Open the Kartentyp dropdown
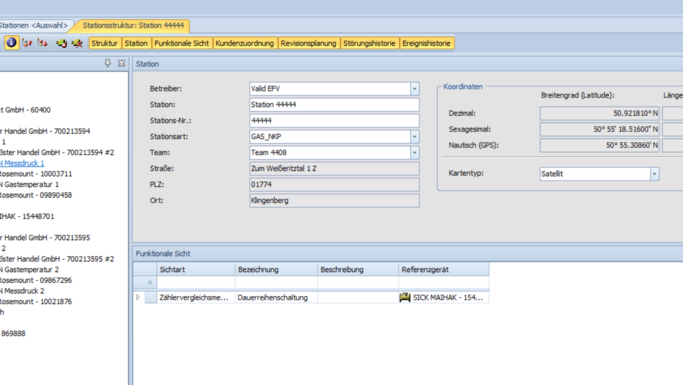683x385 pixels. click(x=654, y=174)
